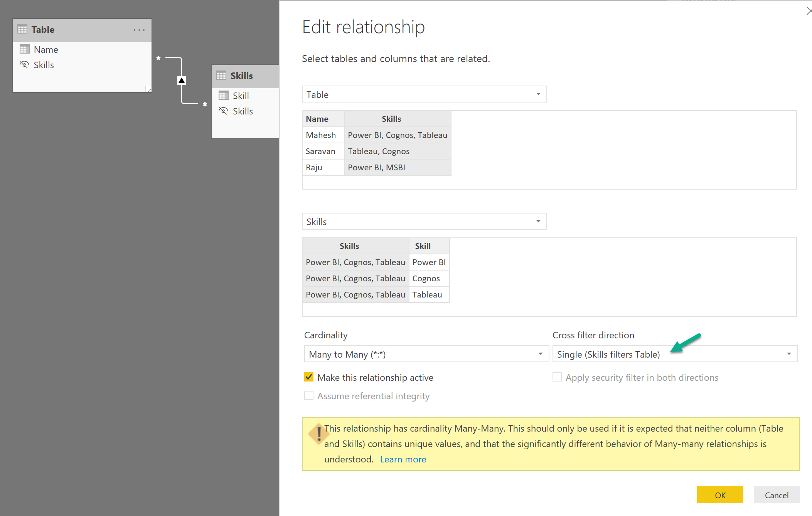Select the Skill column header in Skills preview
Image resolution: width=812 pixels, height=516 pixels.
[429, 246]
